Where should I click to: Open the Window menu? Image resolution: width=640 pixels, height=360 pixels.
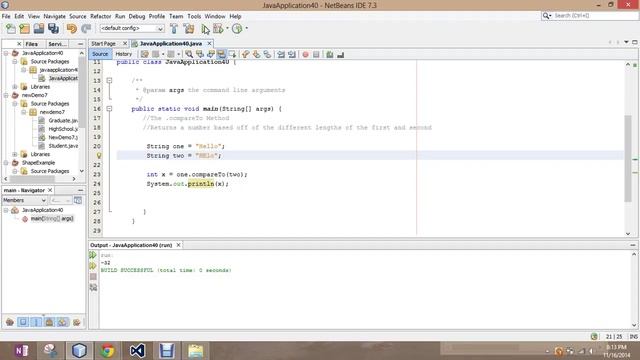(x=215, y=16)
